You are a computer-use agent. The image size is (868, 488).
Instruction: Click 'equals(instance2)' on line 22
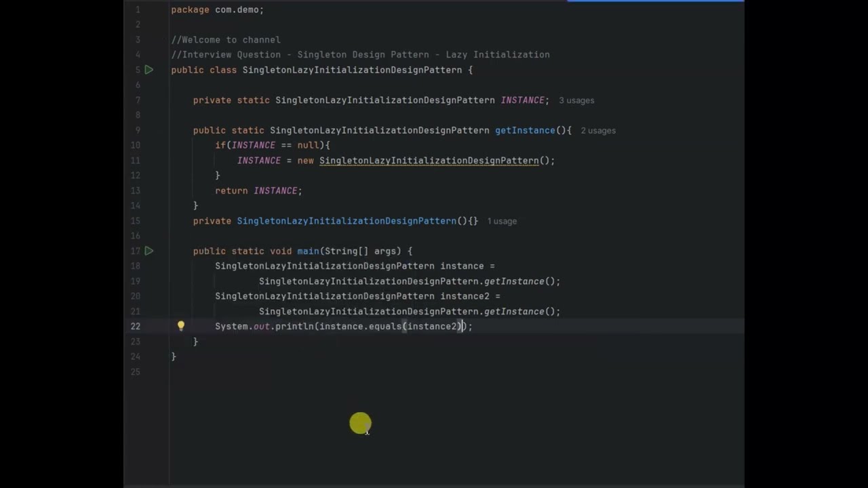(416, 326)
